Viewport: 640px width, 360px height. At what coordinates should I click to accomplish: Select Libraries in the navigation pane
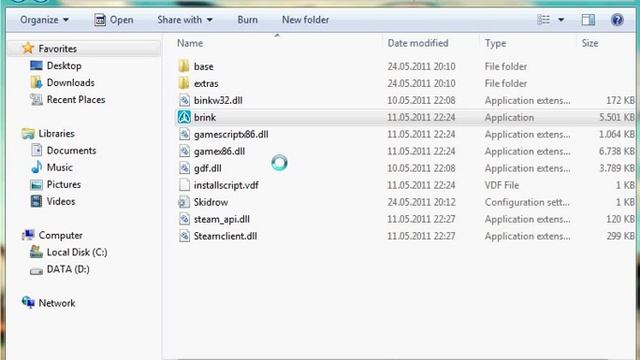(56, 133)
